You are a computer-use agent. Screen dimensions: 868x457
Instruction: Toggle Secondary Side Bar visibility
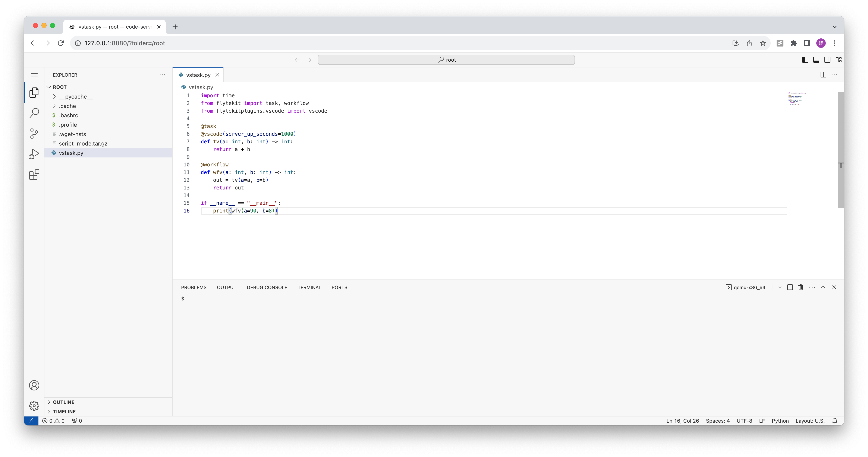pyautogui.click(x=827, y=60)
